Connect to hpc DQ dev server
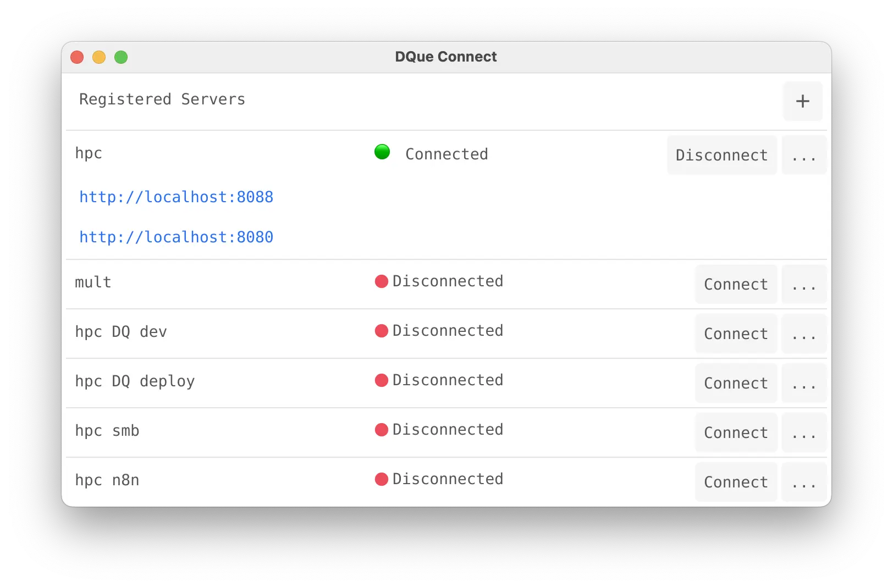Image resolution: width=893 pixels, height=588 pixels. (736, 334)
